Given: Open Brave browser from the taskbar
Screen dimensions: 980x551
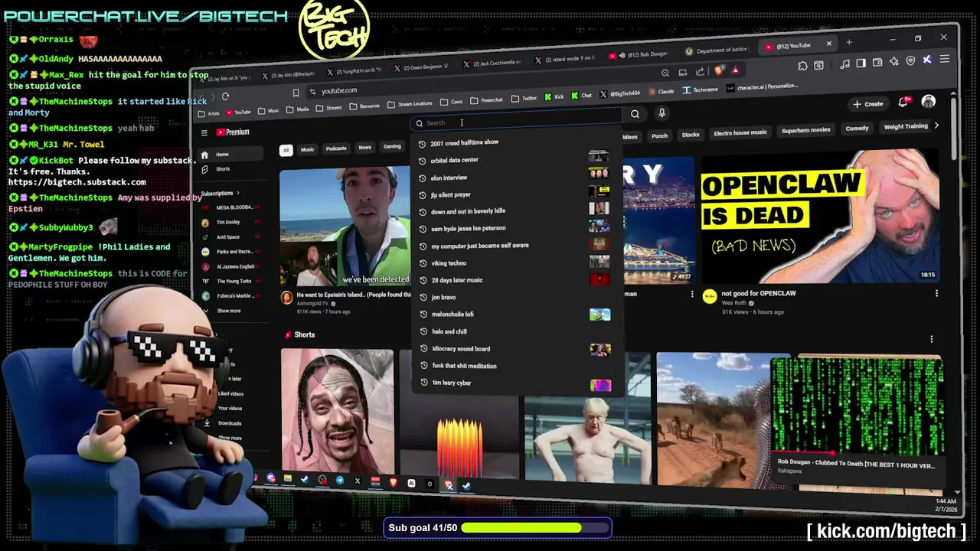Looking at the screenshot, I should coord(394,482).
